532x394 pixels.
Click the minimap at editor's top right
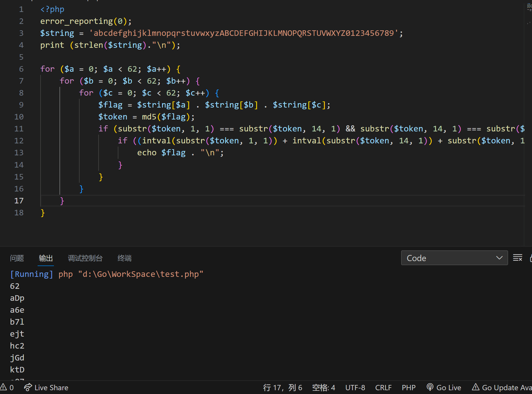pyautogui.click(x=529, y=7)
